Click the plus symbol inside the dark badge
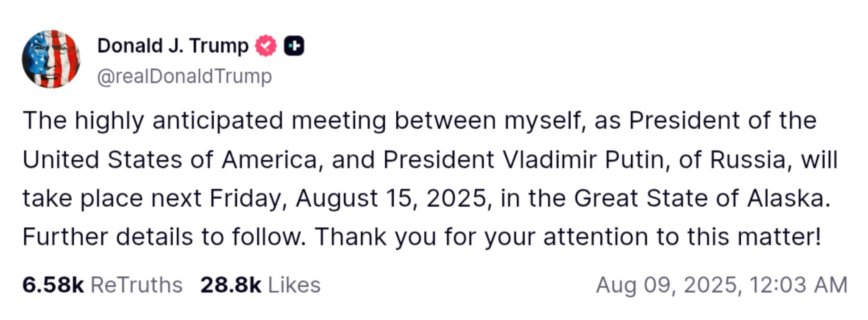The width and height of the screenshot is (868, 320). pos(295,46)
